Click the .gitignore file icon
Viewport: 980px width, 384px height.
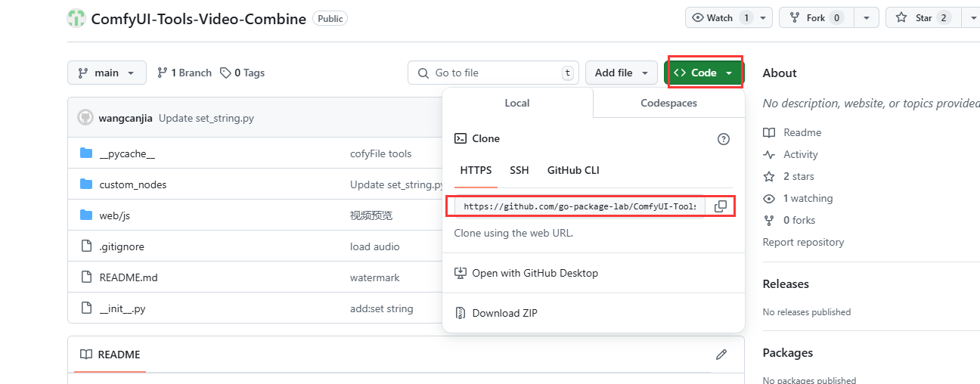(x=85, y=246)
